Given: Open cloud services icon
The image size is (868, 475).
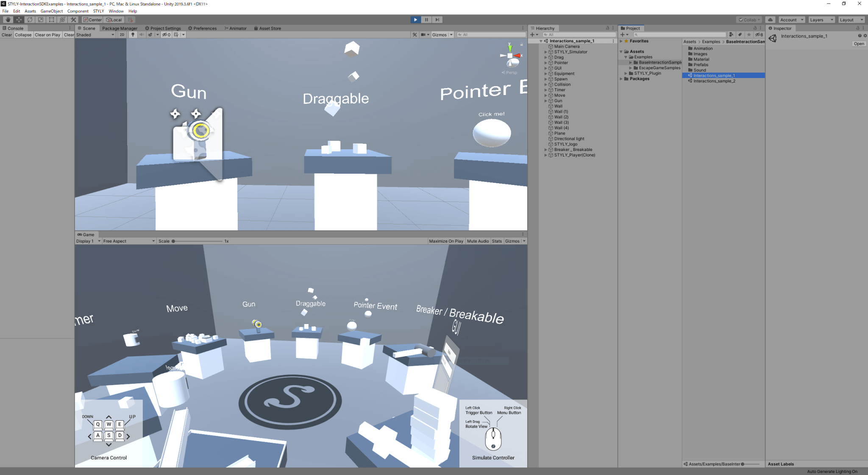Looking at the screenshot, I should pos(771,20).
